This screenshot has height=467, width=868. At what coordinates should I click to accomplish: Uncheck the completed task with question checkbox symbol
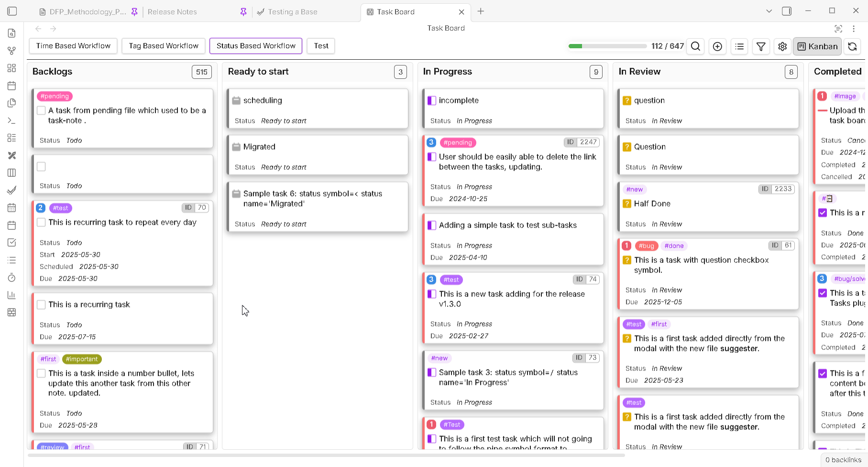(x=626, y=260)
